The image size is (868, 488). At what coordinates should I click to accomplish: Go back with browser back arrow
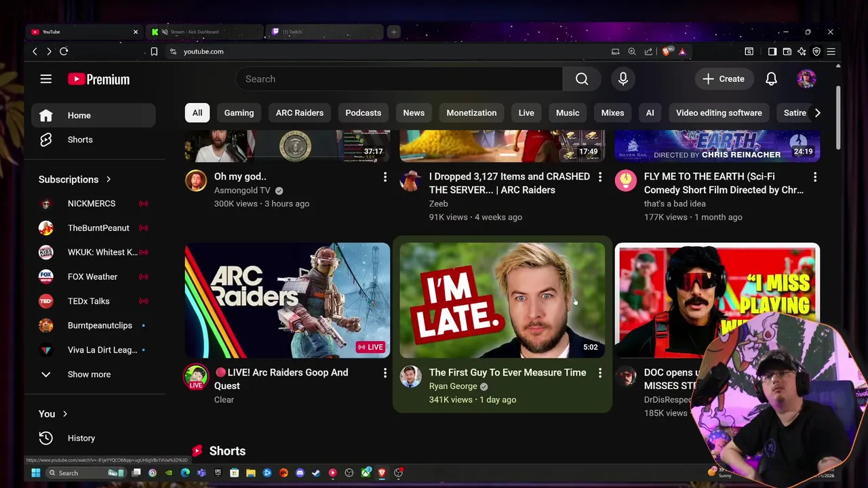coord(35,52)
